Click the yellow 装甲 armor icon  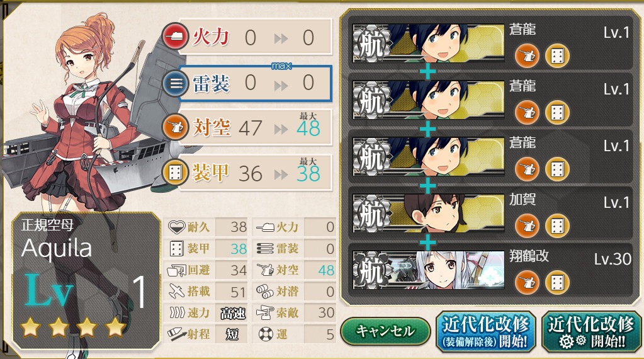pos(176,172)
